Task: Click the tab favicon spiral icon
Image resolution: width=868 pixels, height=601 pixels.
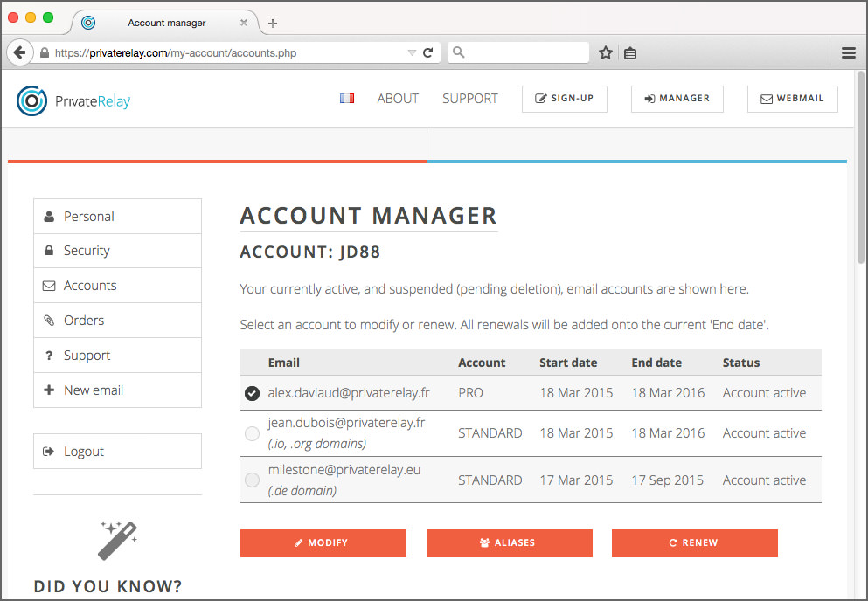Action: click(x=88, y=23)
